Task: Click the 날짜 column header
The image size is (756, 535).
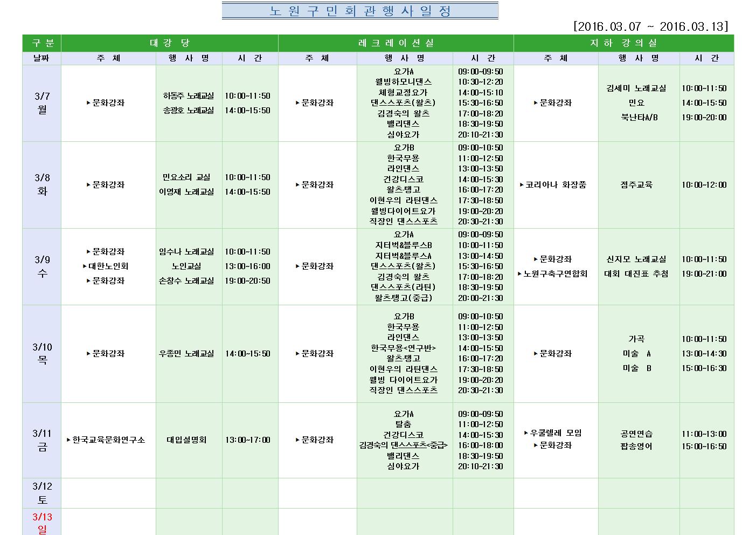Action: pyautogui.click(x=42, y=58)
